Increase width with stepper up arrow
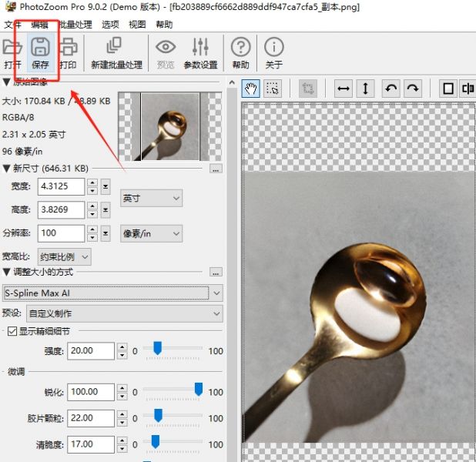The width and height of the screenshot is (476, 462). point(92,182)
